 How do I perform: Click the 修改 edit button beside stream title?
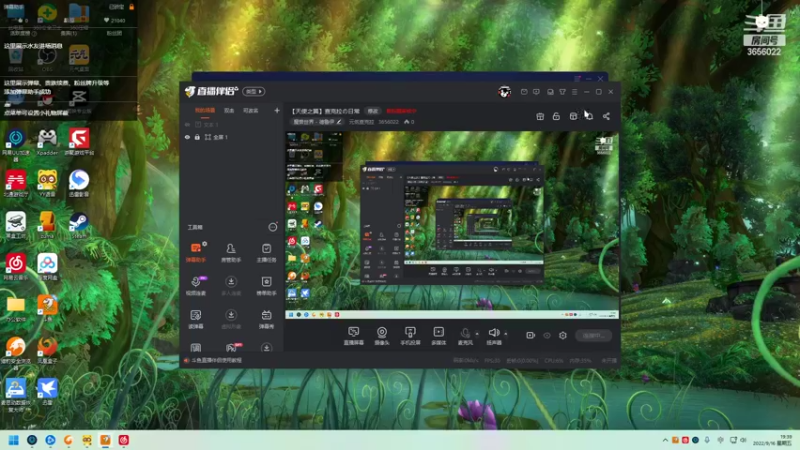pos(373,111)
